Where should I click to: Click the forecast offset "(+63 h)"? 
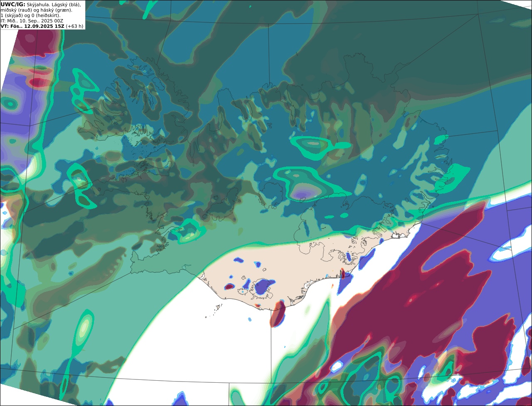click(75, 26)
